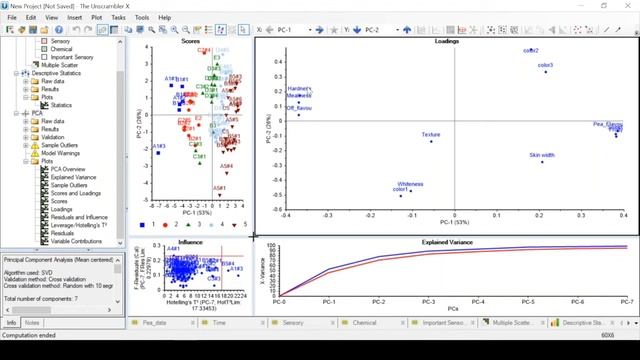Screen dimensions: 640x360
Task: Select Scores and Loadings in tree
Action: pyautogui.click(x=76, y=193)
